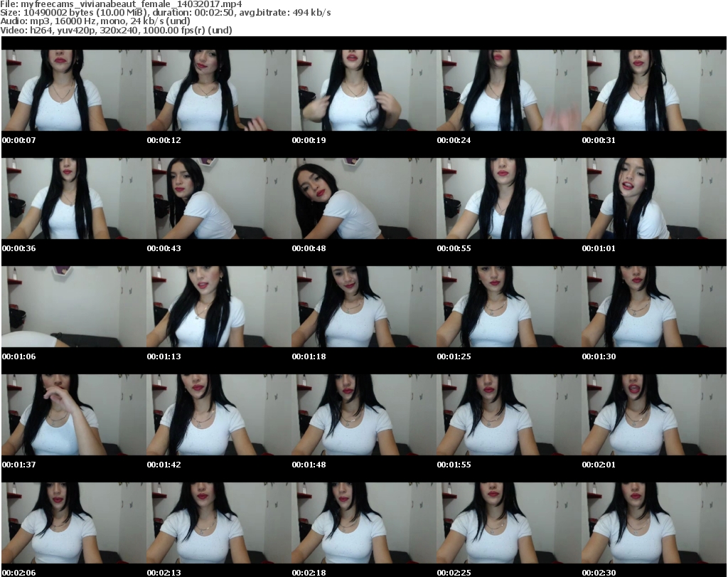Pick the thumbnail at 00:01:37
Image resolution: width=728 pixels, height=577 pixels.
pyautogui.click(x=74, y=415)
